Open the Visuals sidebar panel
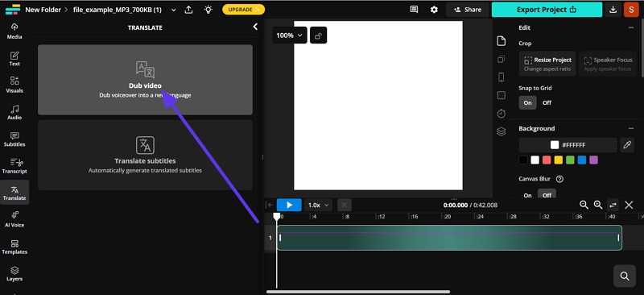The height and width of the screenshot is (295, 644). (14, 85)
